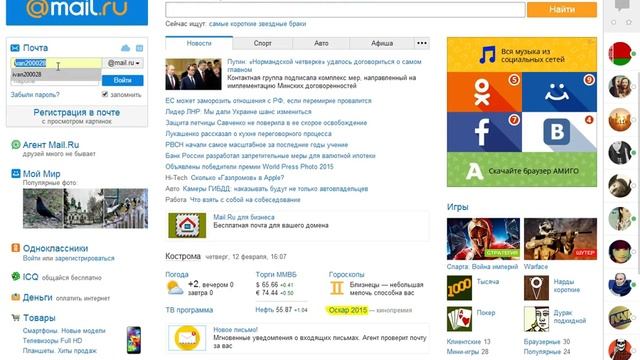Click the main search input field
The height and width of the screenshot is (360, 640).
click(x=345, y=10)
